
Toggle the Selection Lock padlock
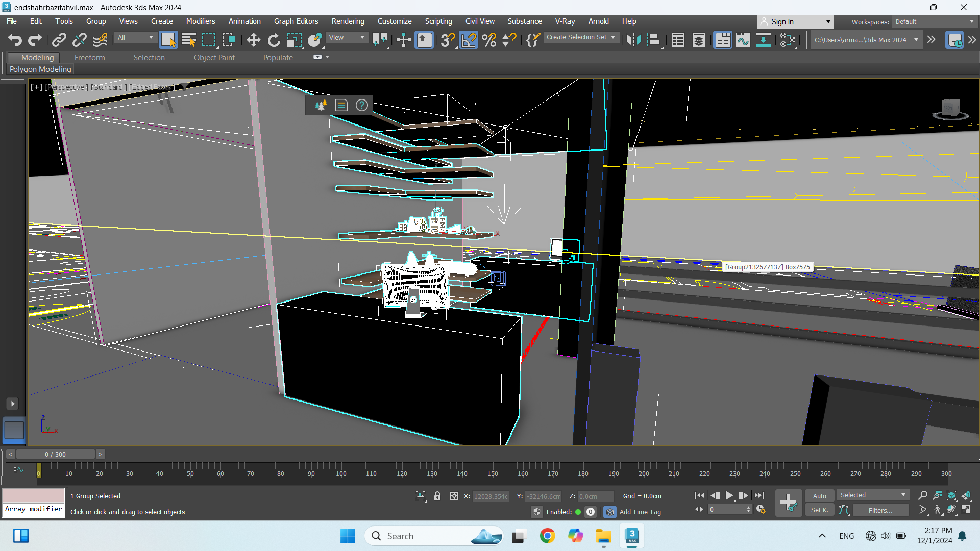(x=437, y=496)
